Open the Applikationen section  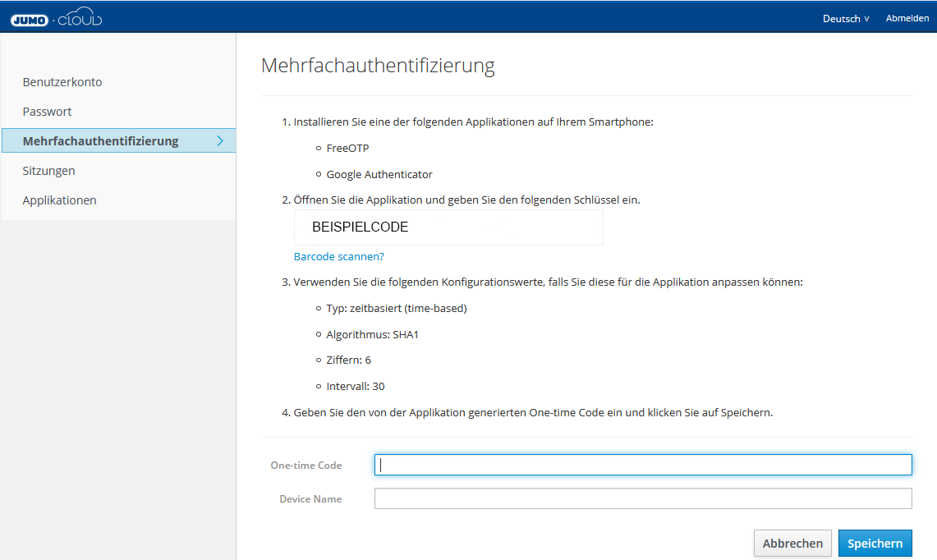coord(59,200)
